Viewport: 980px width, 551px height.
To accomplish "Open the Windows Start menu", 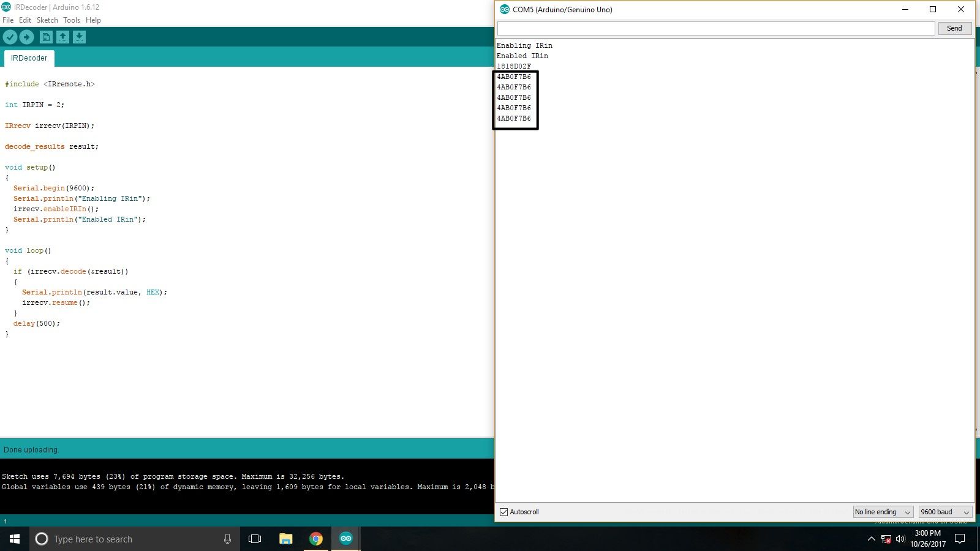I will [15, 539].
